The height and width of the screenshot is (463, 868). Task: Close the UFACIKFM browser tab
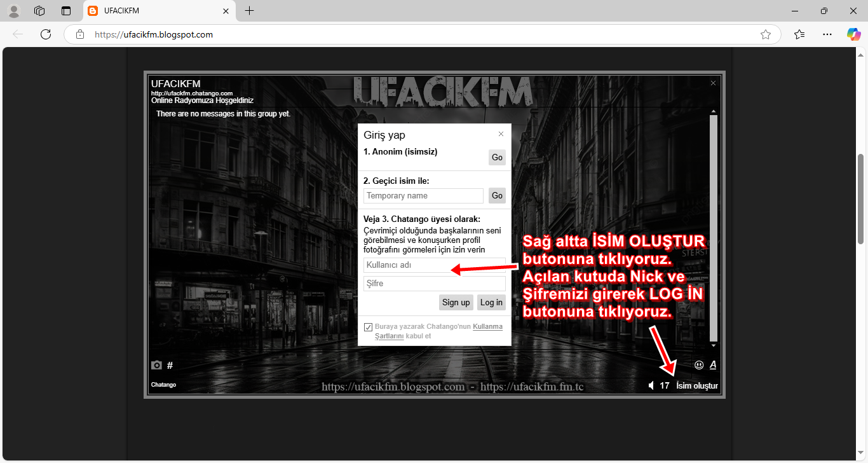point(226,11)
